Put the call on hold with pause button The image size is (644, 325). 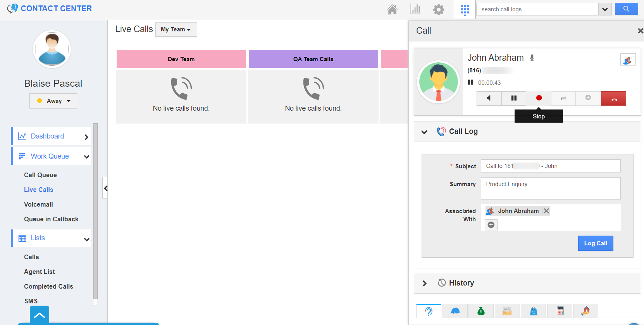click(514, 98)
